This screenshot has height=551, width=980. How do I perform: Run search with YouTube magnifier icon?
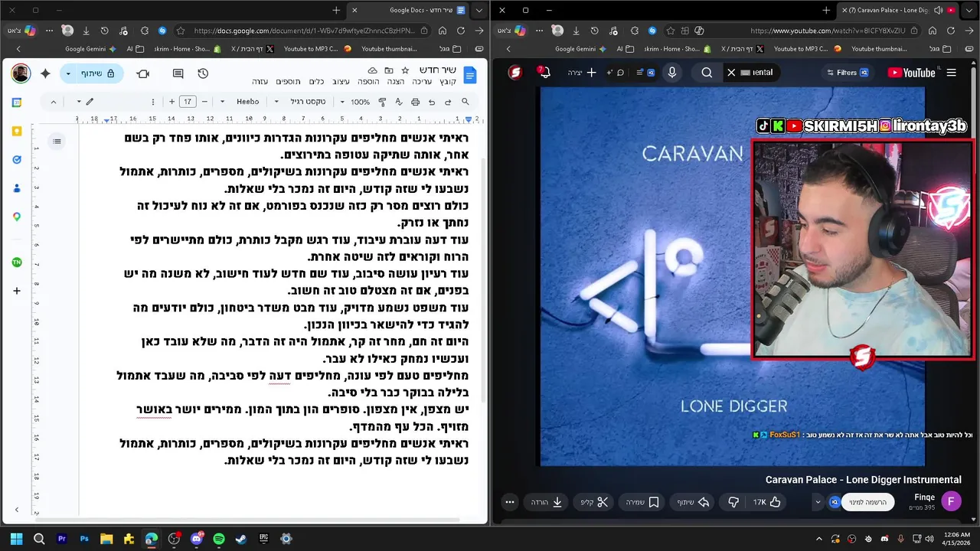tap(707, 73)
